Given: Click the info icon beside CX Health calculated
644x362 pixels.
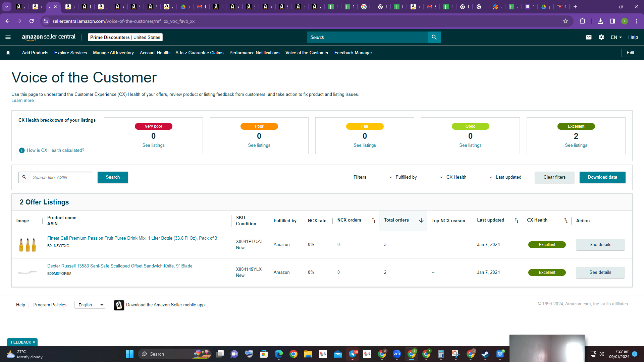Looking at the screenshot, I should tap(22, 150).
